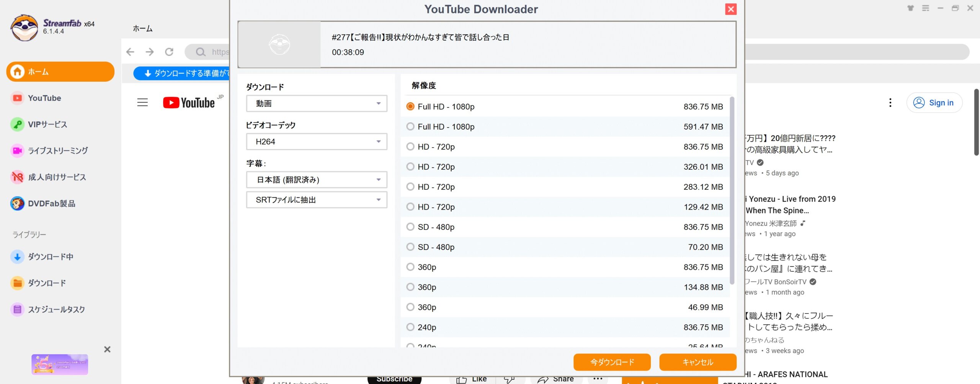Reload the browser page

coord(169,52)
